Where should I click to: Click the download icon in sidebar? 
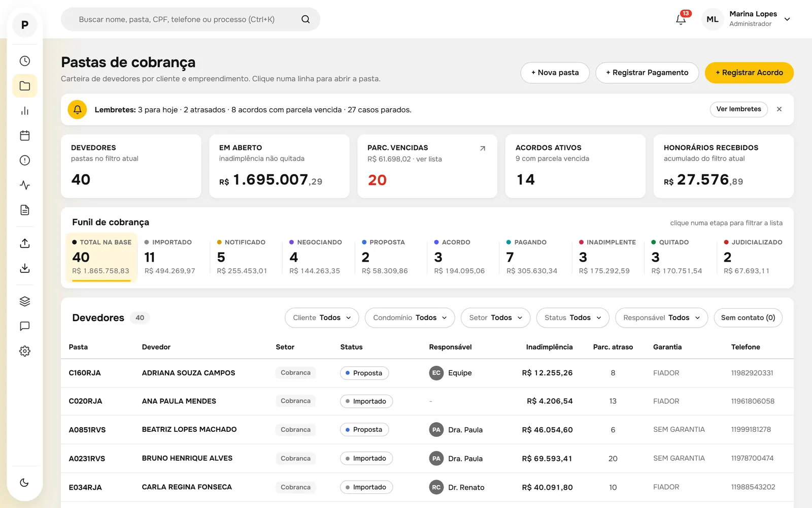tap(24, 268)
